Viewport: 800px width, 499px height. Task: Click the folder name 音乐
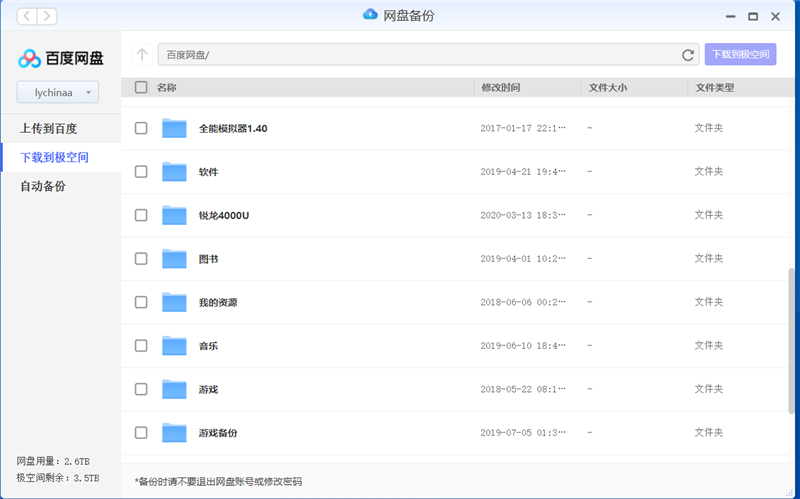208,346
